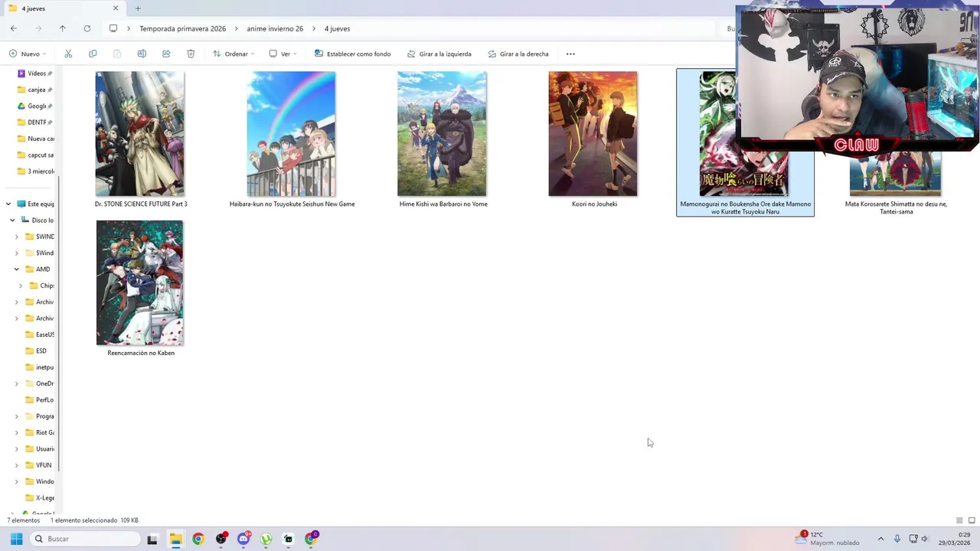
Task: Close the '4 jueves' tab
Action: click(116, 8)
